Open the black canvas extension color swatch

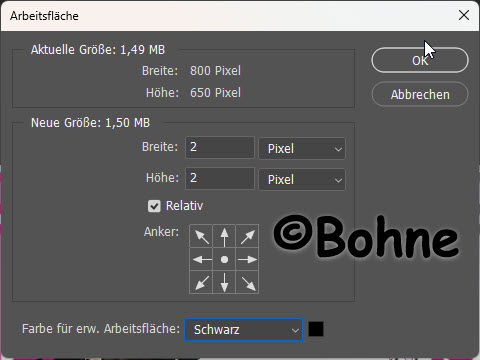[316, 329]
